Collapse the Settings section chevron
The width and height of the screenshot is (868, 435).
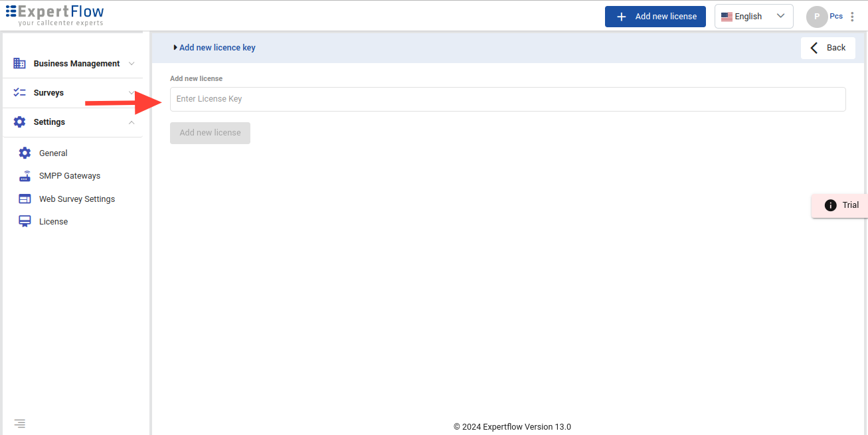point(131,122)
